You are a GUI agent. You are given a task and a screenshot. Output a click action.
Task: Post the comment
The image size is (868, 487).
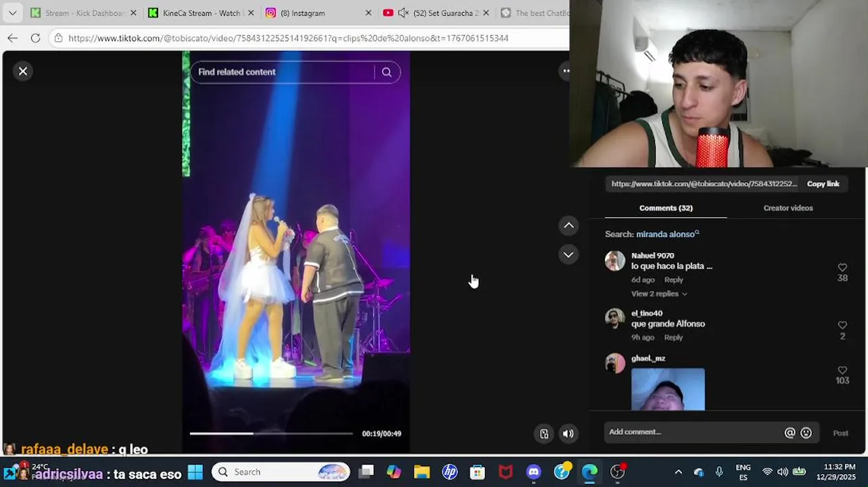(840, 433)
